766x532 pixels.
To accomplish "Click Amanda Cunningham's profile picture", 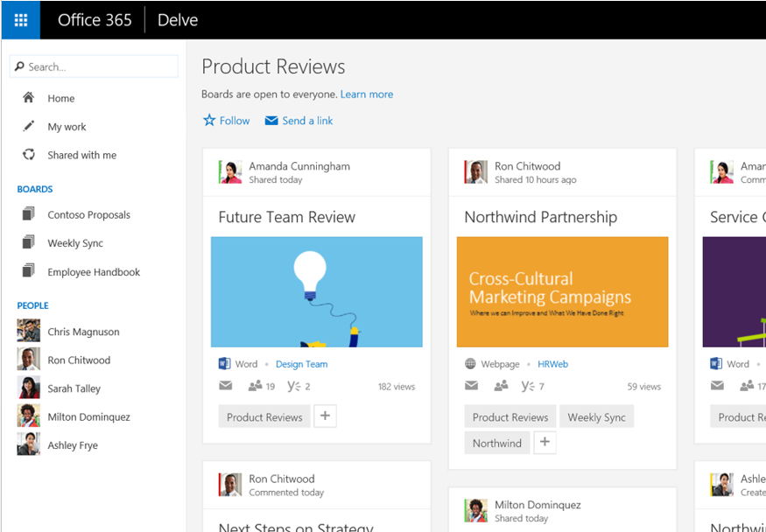I will point(230,171).
